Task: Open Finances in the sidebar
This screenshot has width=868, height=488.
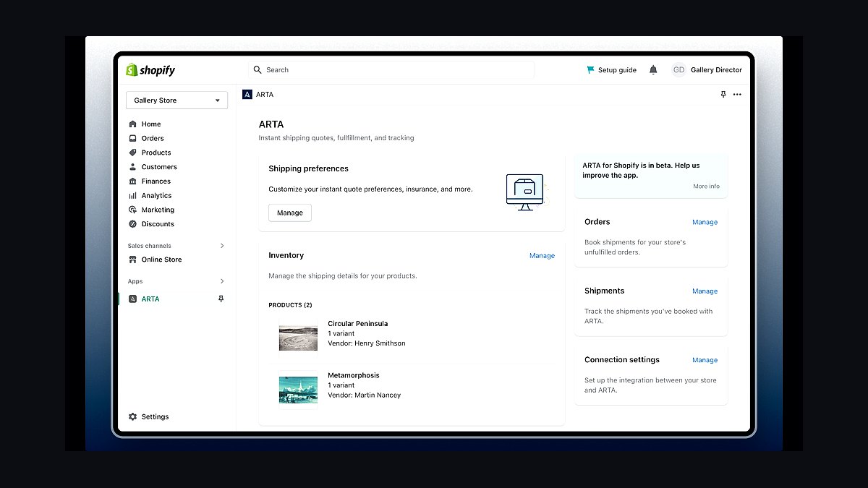Action: click(156, 181)
